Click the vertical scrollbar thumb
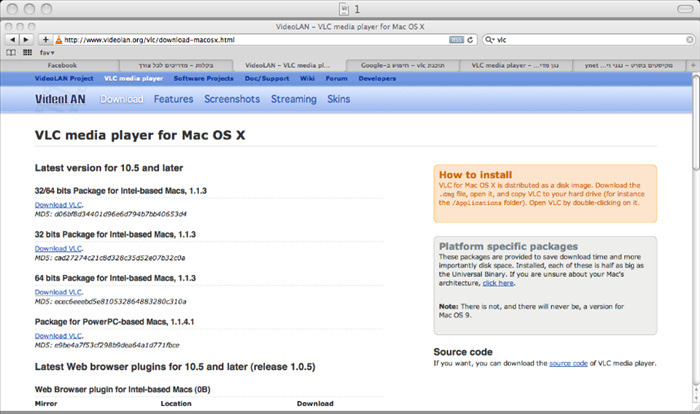Screen dimensions: 700x414 [x=696, y=122]
